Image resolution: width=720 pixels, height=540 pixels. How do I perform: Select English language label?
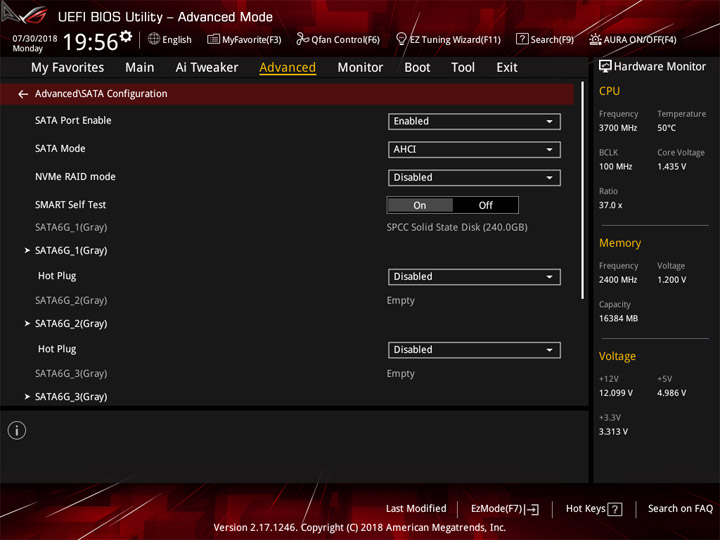coord(177,39)
